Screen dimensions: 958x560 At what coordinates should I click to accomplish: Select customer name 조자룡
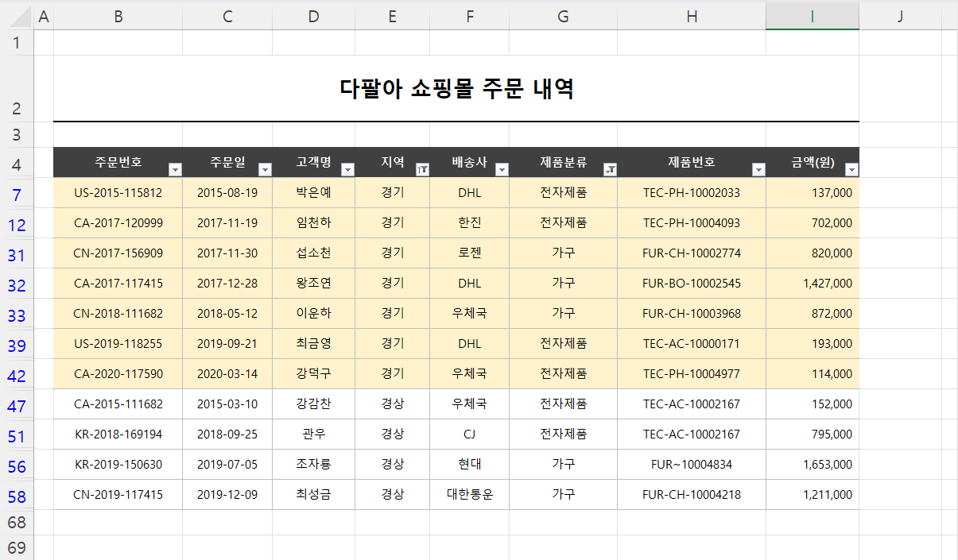tap(313, 465)
